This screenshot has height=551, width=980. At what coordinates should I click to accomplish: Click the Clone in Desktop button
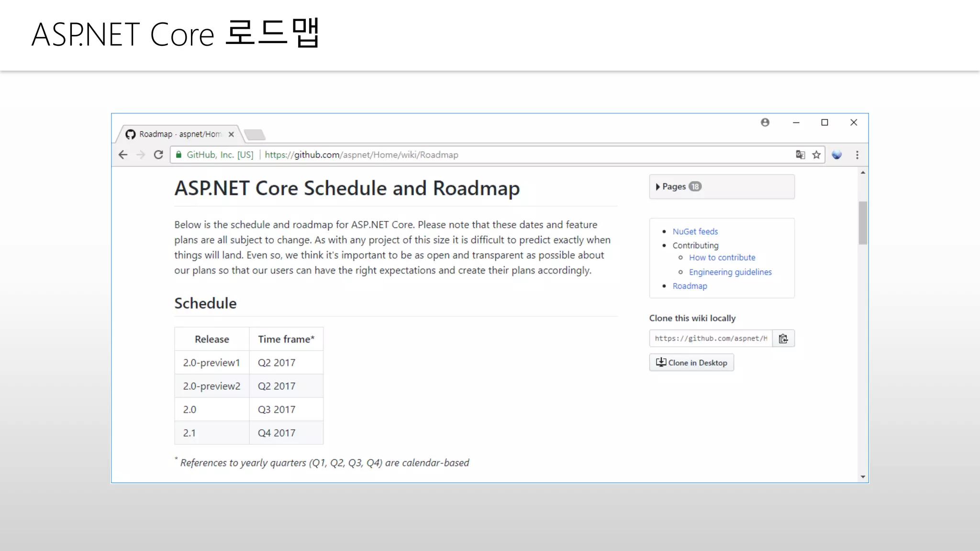[x=691, y=363]
